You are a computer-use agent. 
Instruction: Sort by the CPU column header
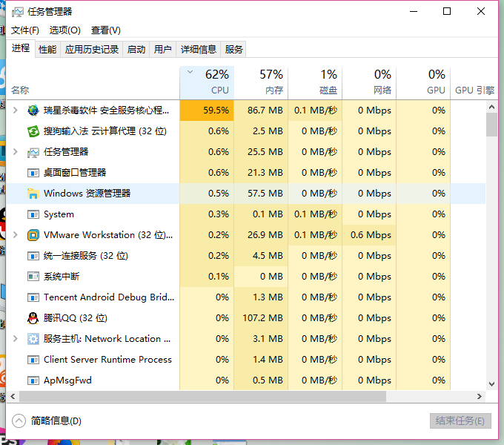click(x=207, y=82)
